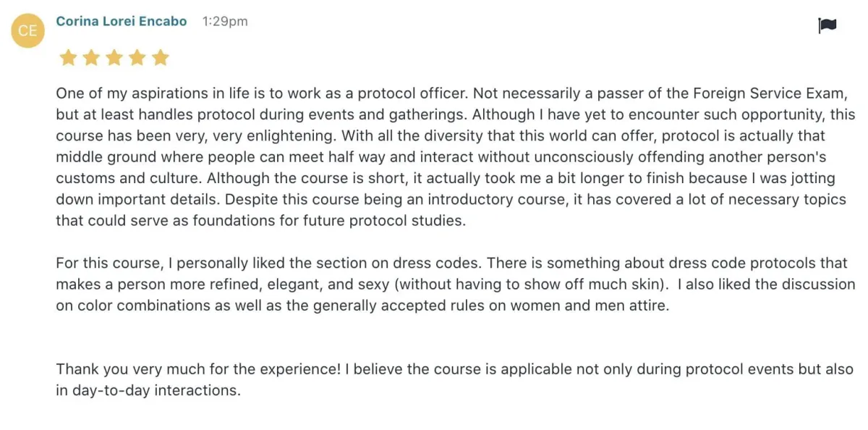Click the paragraph starting 'Thank you very much'

pyautogui.click(x=455, y=379)
